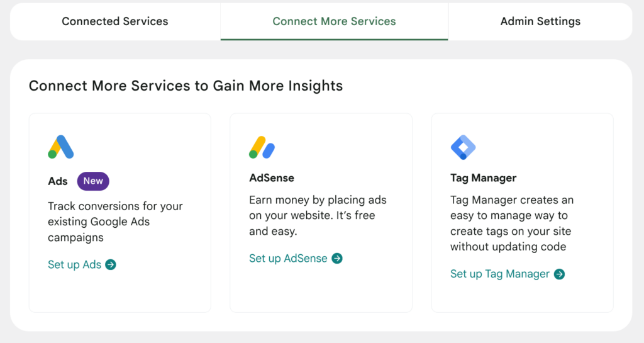The height and width of the screenshot is (343, 644).
Task: Click the AdSense card title
Action: (x=272, y=178)
